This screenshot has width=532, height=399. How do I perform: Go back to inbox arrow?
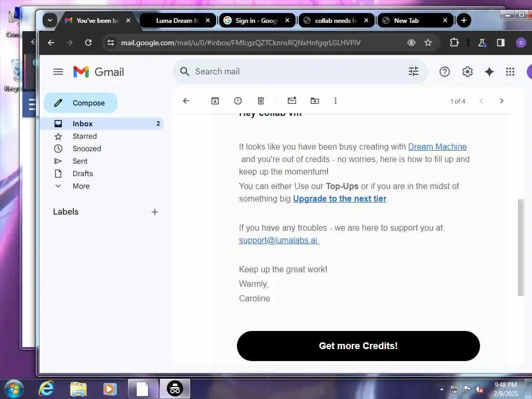coord(186,101)
